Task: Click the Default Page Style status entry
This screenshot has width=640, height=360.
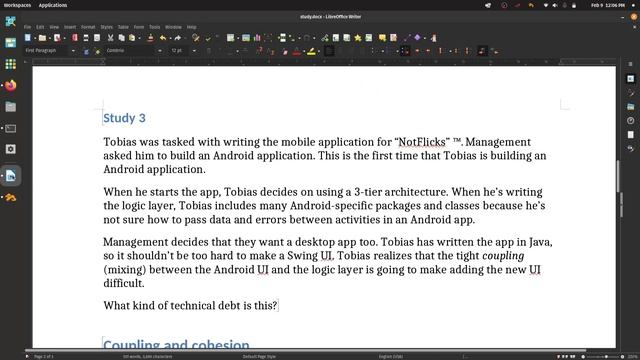Action: pos(259,357)
